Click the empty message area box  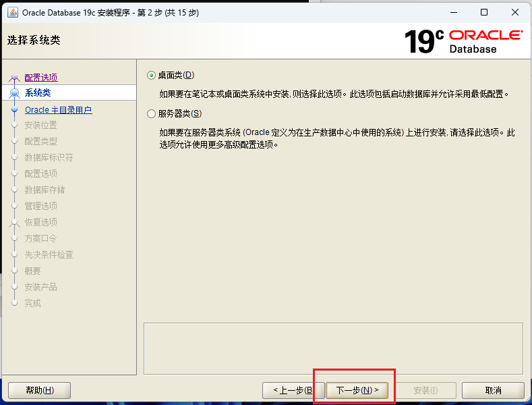333,348
